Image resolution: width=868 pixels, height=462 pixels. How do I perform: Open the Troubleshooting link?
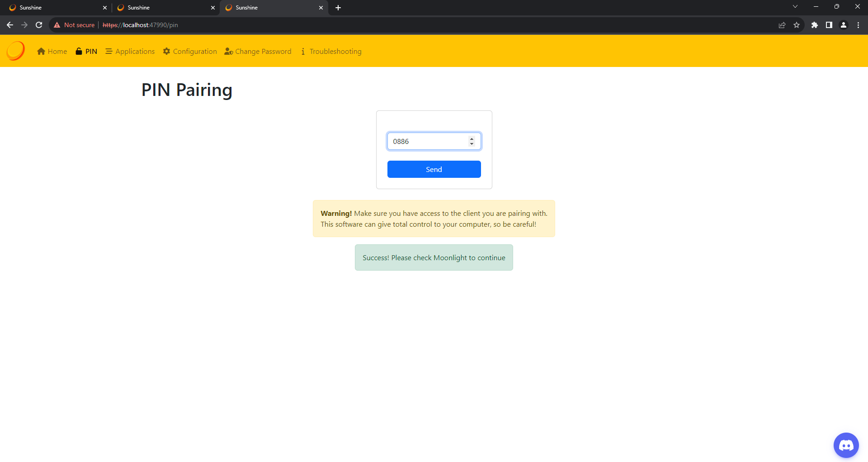tap(331, 52)
